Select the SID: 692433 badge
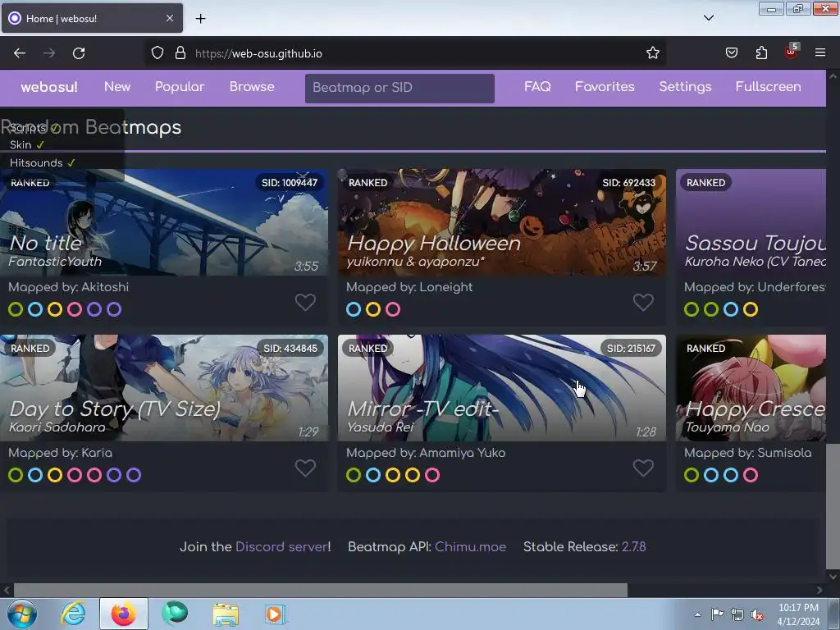 628,183
